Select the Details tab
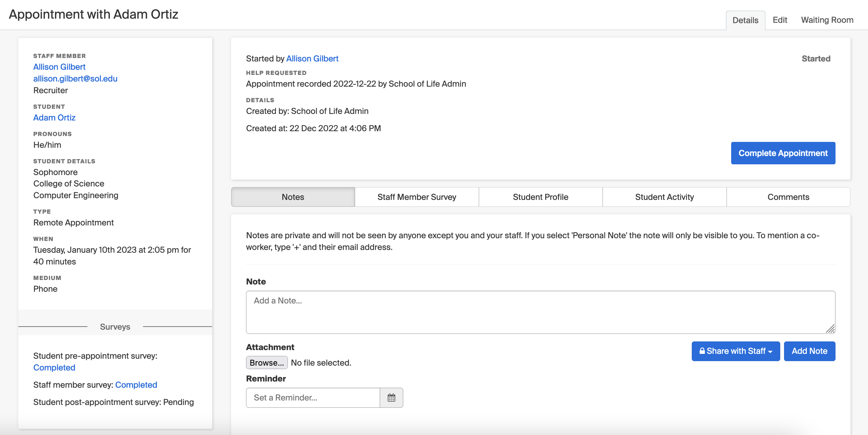This screenshot has height=435, width=868. pyautogui.click(x=745, y=20)
